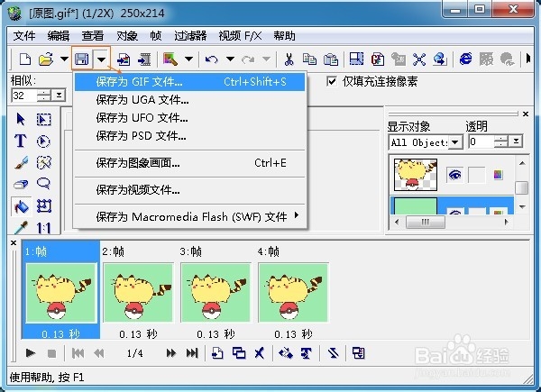Select the frame 4 thumbnail

pyautogui.click(x=293, y=293)
